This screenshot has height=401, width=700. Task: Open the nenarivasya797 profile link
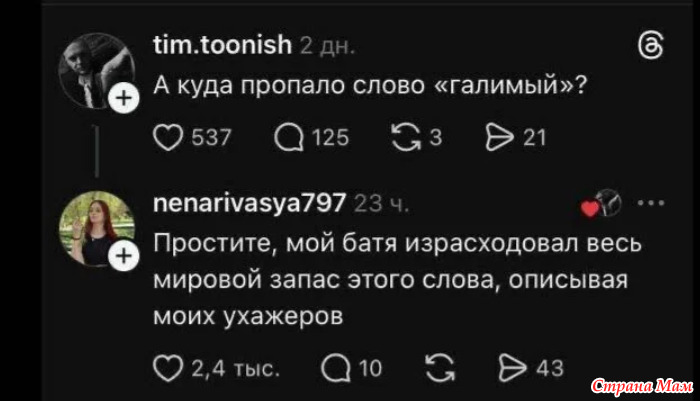click(249, 204)
